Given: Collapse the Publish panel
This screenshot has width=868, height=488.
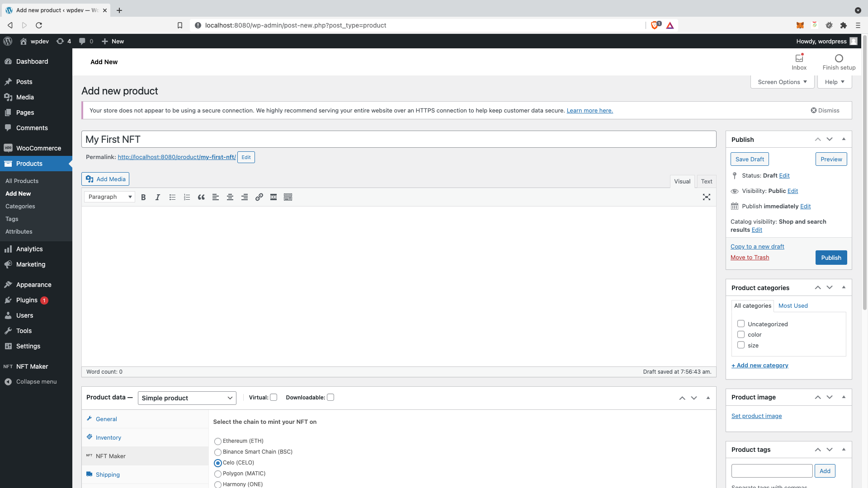Looking at the screenshot, I should pos(844,139).
